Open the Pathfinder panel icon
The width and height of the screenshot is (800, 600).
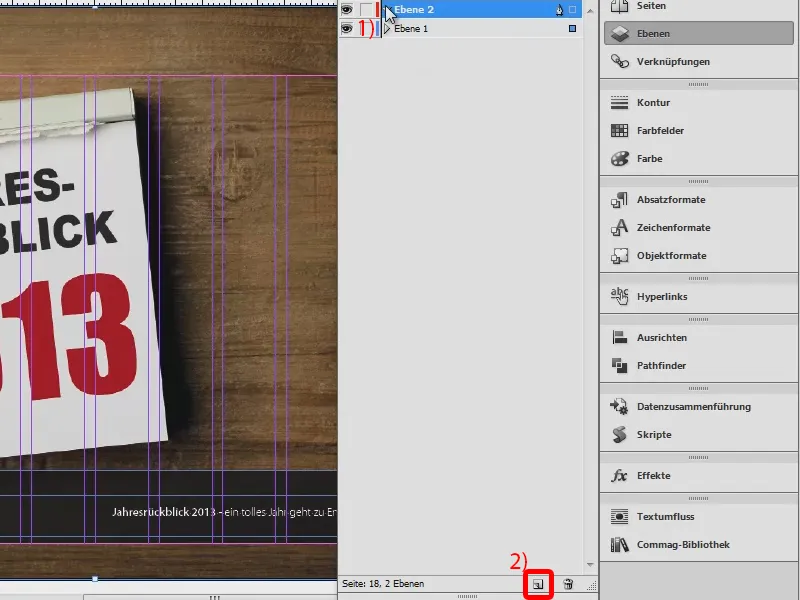coord(619,365)
